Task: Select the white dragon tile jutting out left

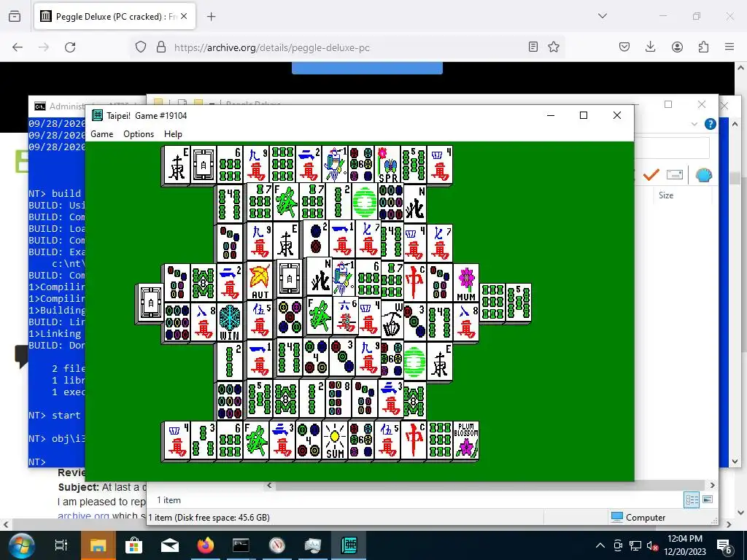Action: [x=151, y=303]
